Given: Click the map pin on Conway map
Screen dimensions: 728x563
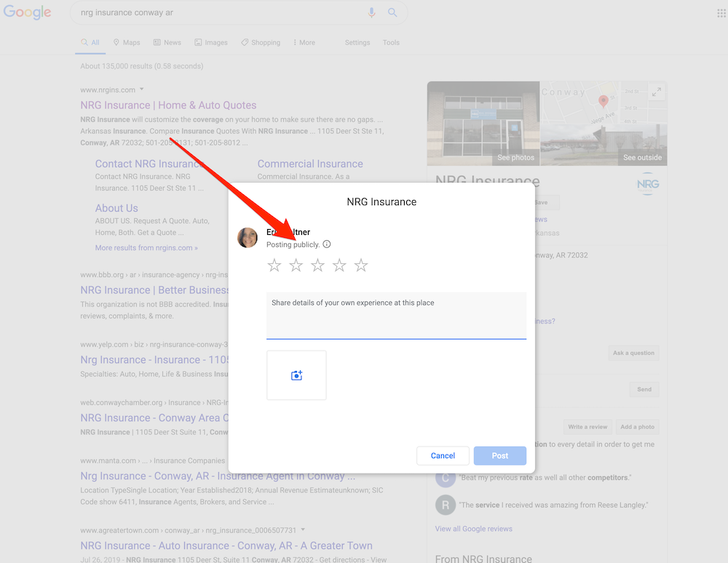Looking at the screenshot, I should coord(603,101).
